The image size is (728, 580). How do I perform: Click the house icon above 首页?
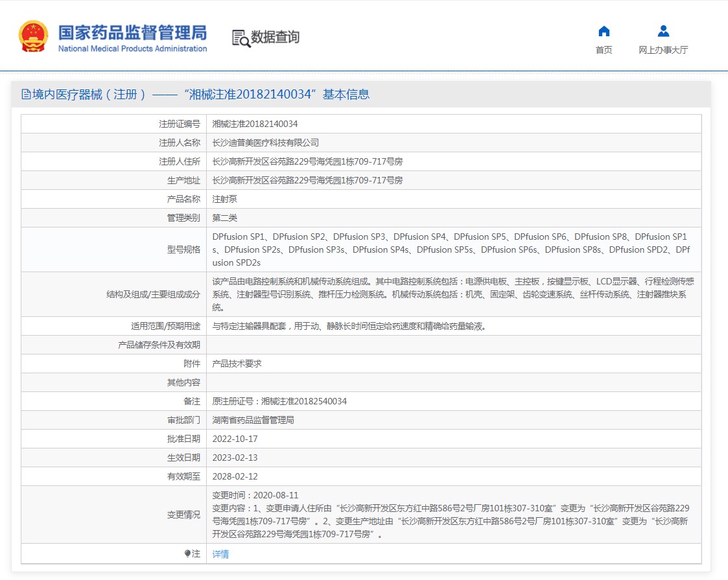click(604, 31)
